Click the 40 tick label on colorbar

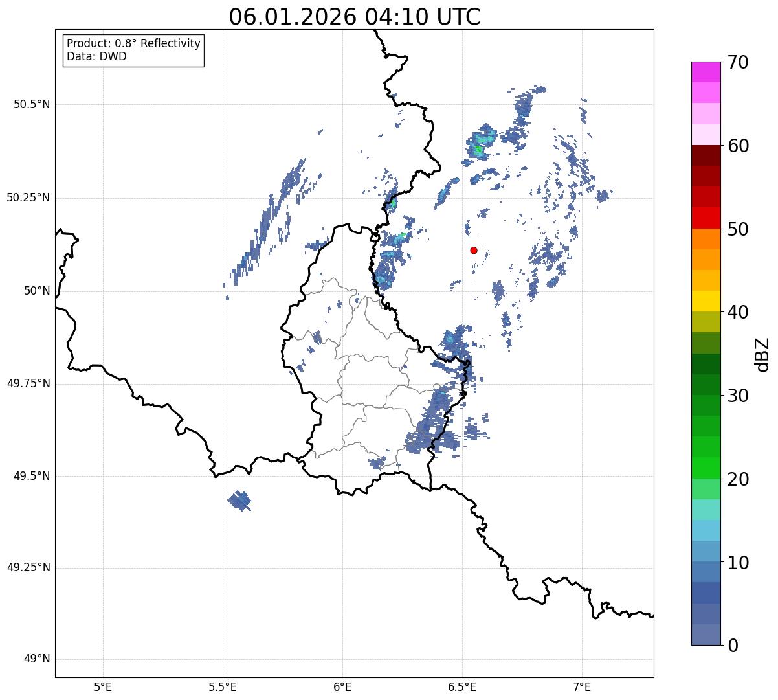pyautogui.click(x=738, y=313)
